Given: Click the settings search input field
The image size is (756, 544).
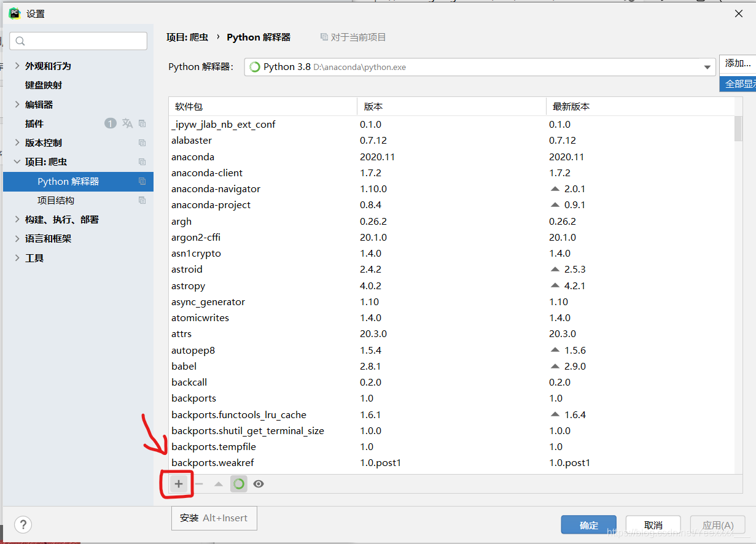Looking at the screenshot, I should point(78,41).
